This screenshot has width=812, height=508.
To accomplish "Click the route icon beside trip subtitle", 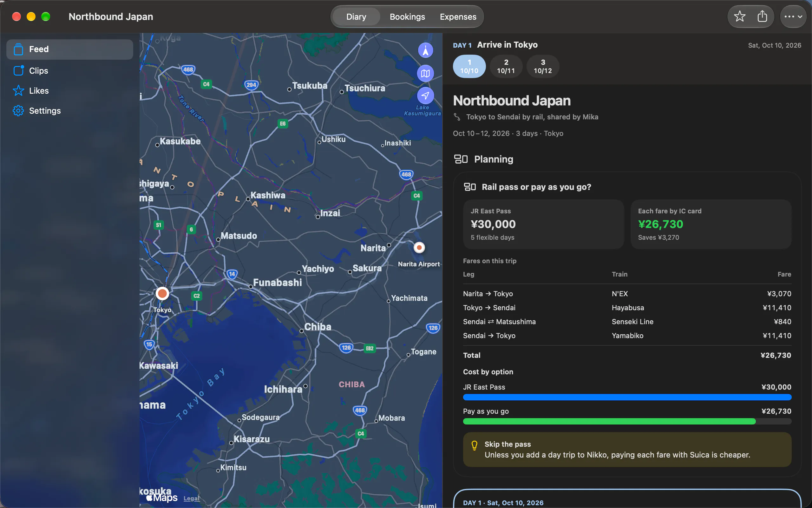I will click(457, 117).
